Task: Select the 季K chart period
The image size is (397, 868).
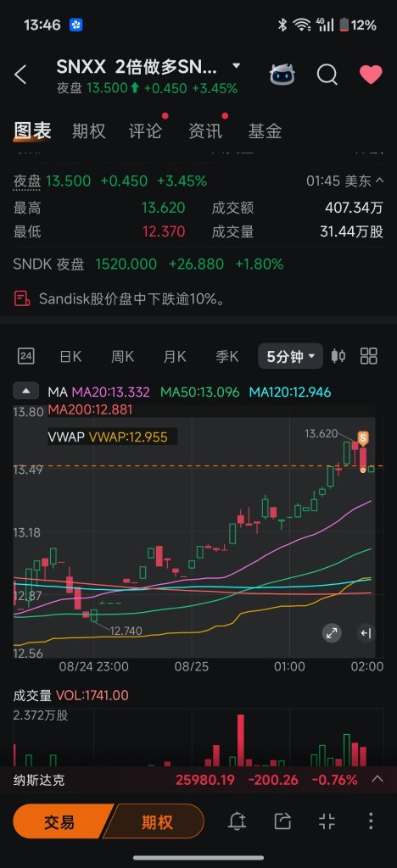Action: click(x=227, y=357)
